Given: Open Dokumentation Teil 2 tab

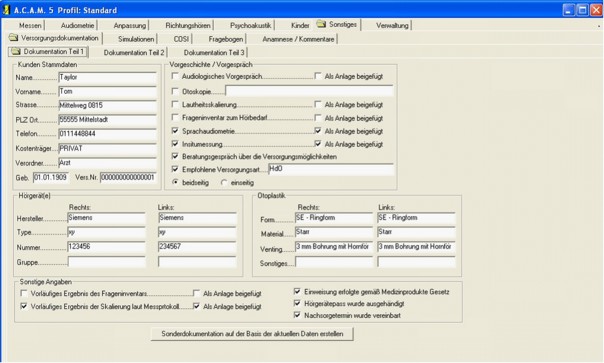Looking at the screenshot, I should point(134,52).
